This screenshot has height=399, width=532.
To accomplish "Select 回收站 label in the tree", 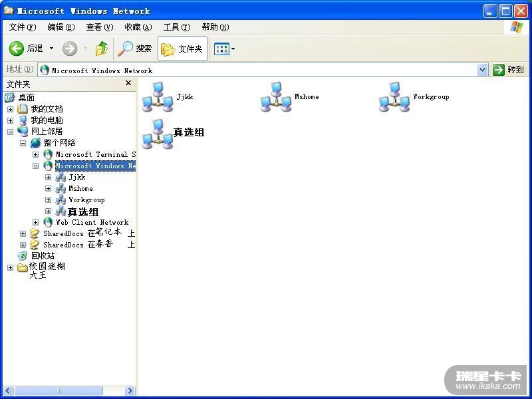I will click(43, 256).
